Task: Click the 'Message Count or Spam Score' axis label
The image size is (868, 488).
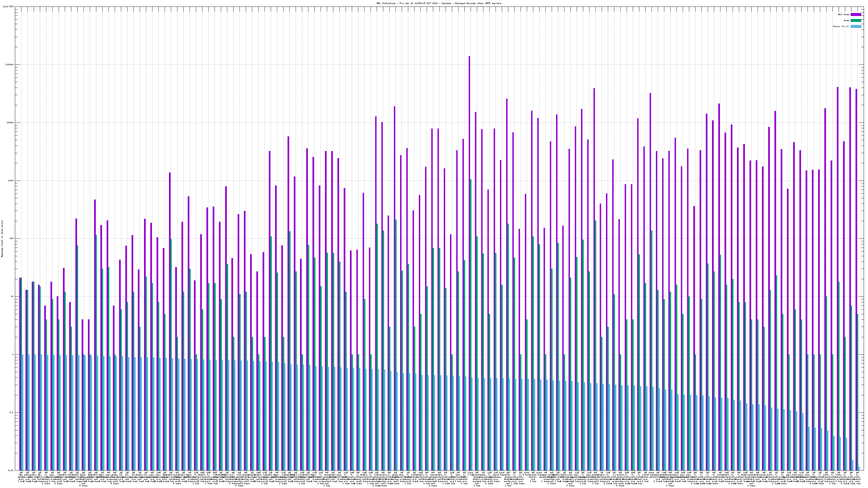Action: pyautogui.click(x=2, y=239)
